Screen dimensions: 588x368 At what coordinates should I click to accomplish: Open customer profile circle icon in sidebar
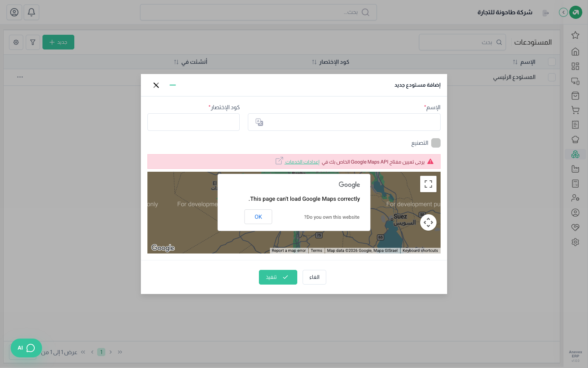[x=575, y=213]
